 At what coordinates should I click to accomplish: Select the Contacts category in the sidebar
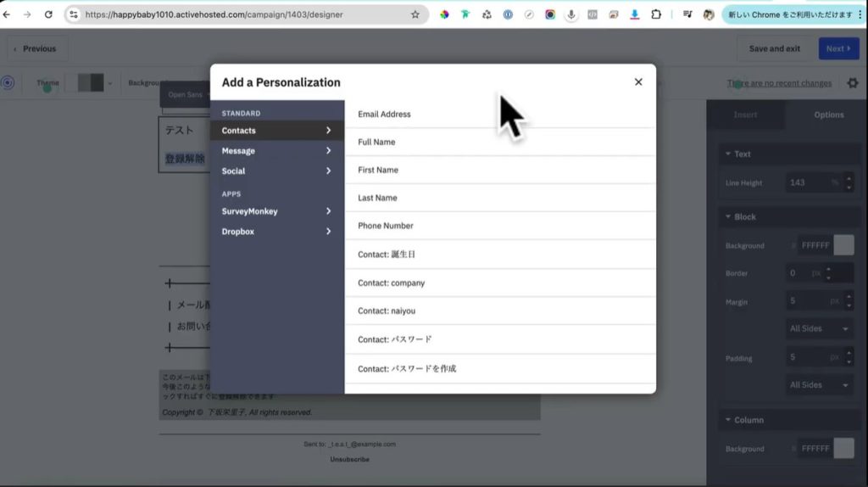pos(276,131)
